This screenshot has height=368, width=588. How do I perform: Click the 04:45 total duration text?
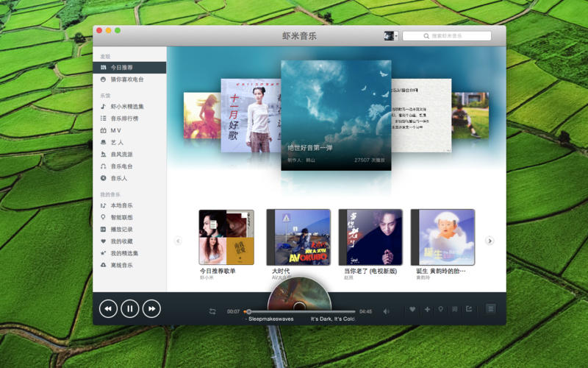click(365, 311)
